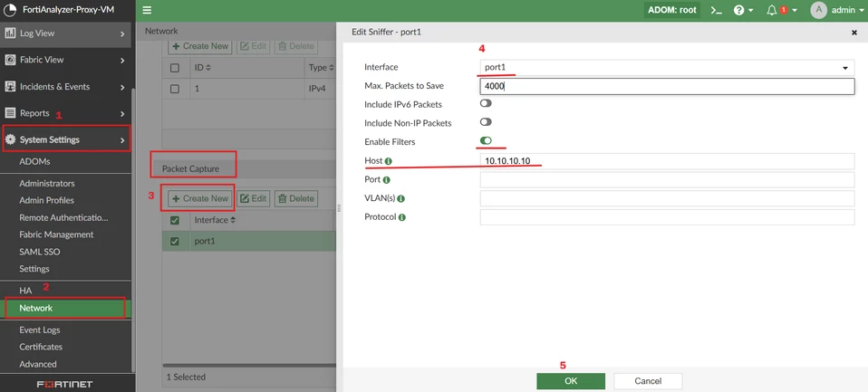The image size is (868, 392).
Task: Confirm sniffer settings with OK
Action: (x=571, y=381)
